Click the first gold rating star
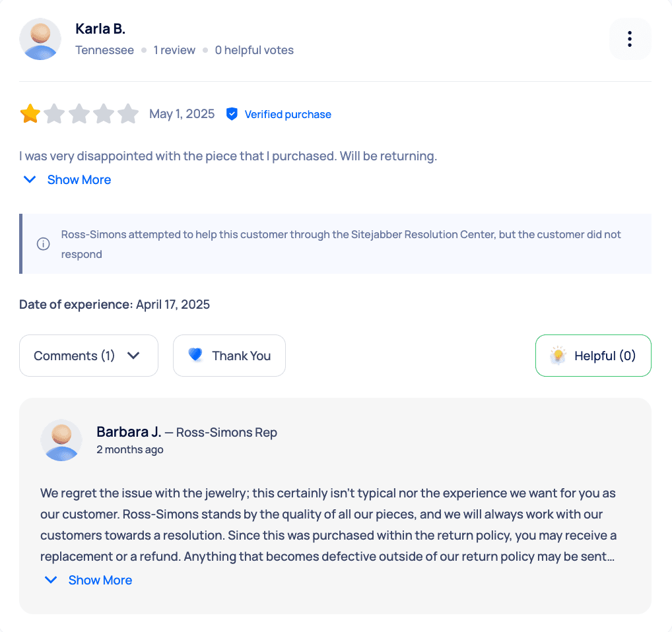The width and height of the screenshot is (672, 632). click(30, 113)
